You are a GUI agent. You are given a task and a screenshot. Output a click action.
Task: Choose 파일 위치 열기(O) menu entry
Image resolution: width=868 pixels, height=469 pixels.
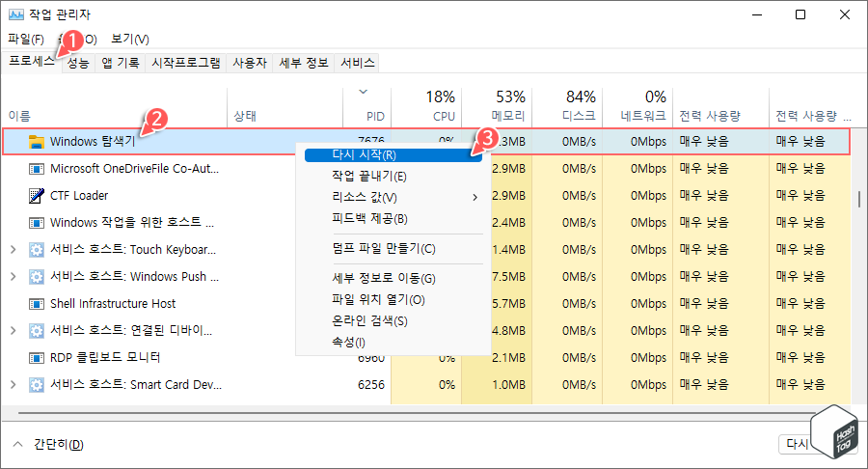pyautogui.click(x=393, y=299)
